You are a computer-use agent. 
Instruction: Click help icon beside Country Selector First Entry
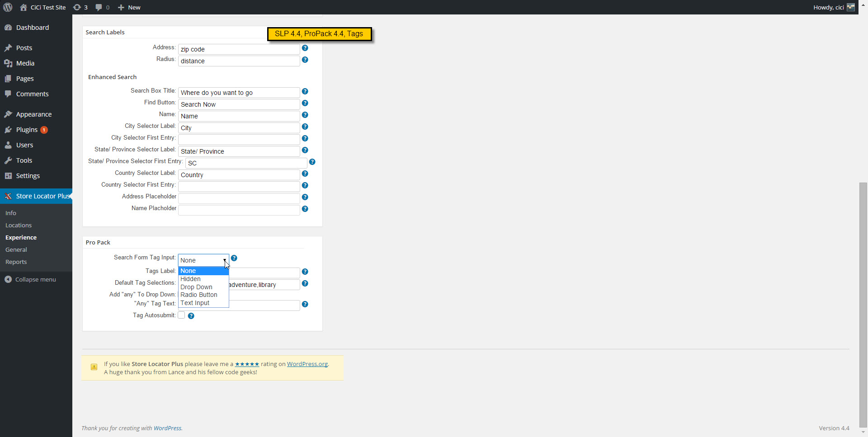pos(305,185)
